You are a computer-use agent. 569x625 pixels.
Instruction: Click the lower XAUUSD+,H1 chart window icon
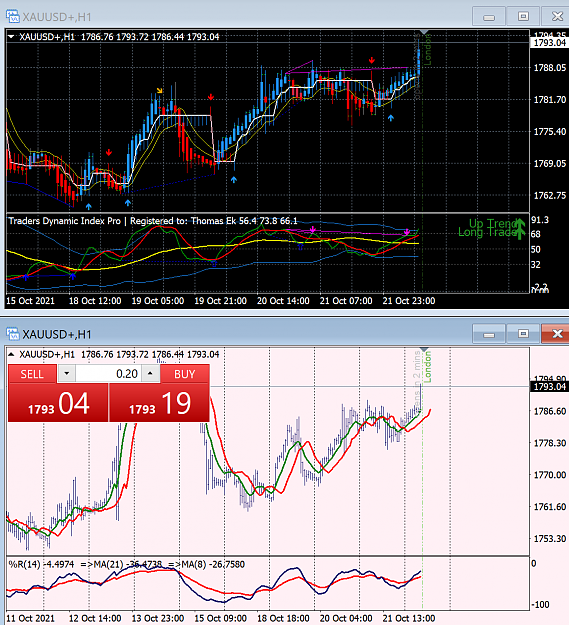pos(12,334)
